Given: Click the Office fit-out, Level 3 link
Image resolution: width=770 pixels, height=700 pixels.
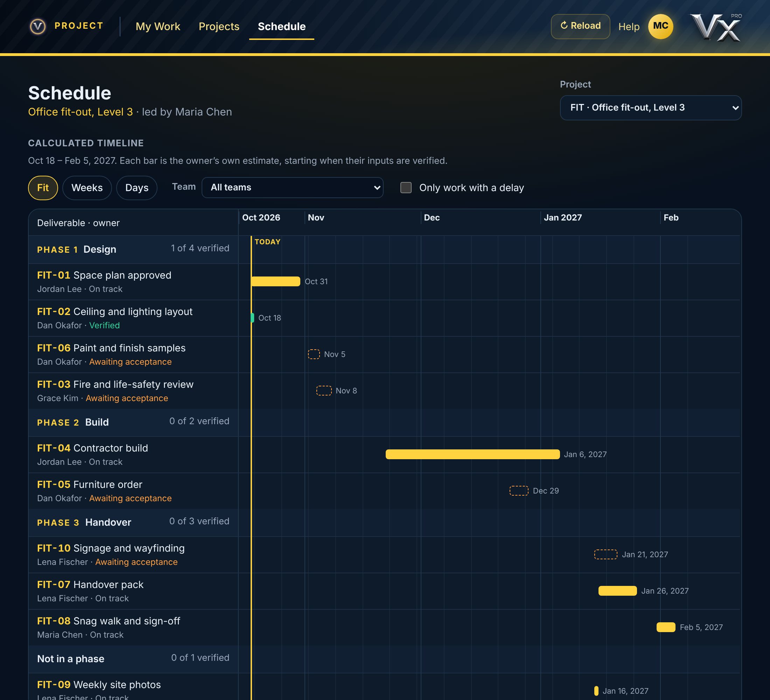Looking at the screenshot, I should pyautogui.click(x=80, y=112).
